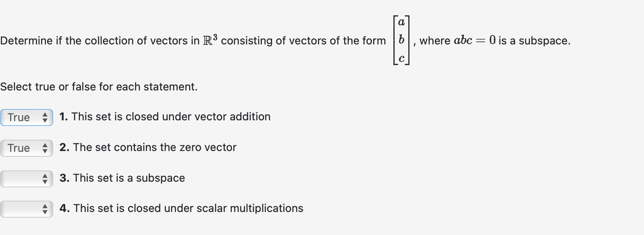Click the down arrow on statement 4 selector
The image size is (644, 235).
(46, 212)
